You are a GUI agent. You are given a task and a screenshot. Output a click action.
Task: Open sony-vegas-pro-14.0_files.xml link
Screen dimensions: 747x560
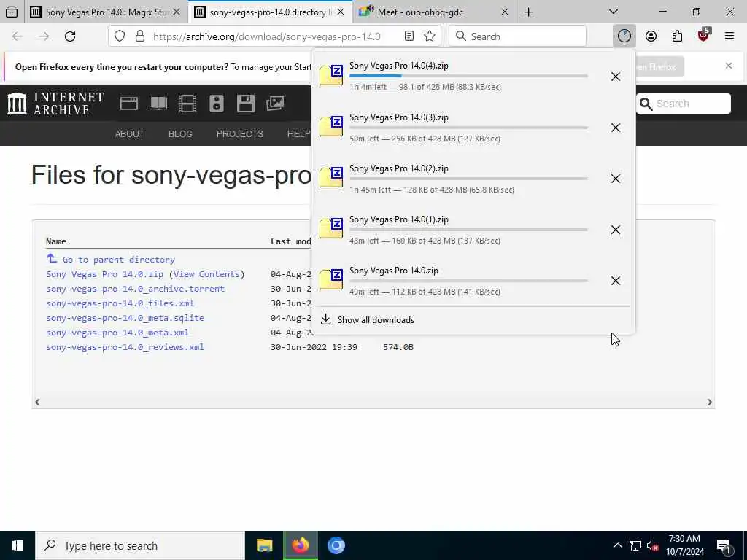tap(120, 303)
